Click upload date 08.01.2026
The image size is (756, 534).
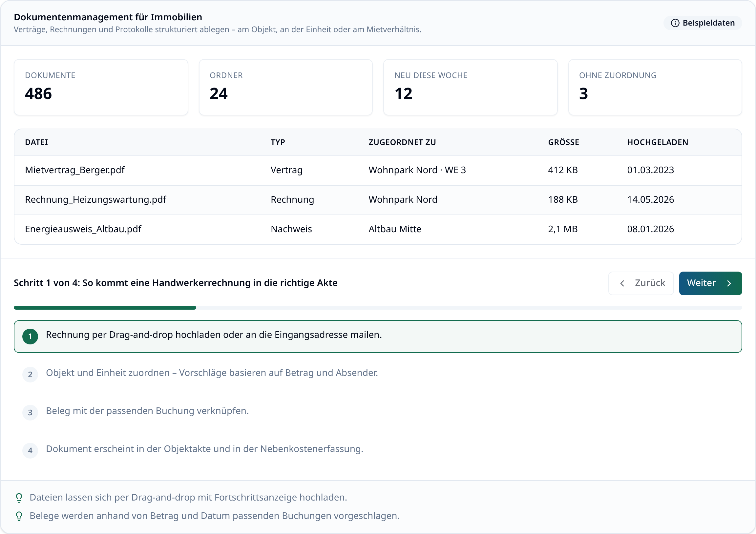[x=651, y=229]
